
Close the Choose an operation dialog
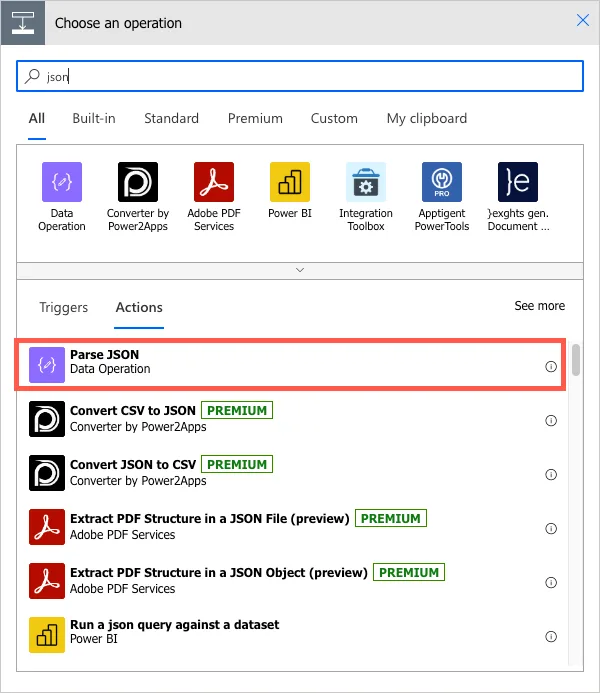(583, 20)
